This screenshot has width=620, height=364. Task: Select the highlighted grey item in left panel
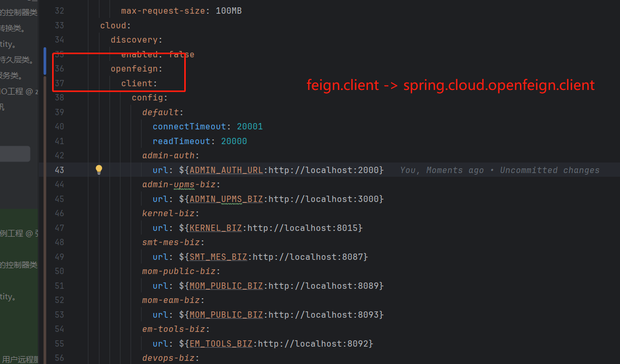pyautogui.click(x=15, y=154)
